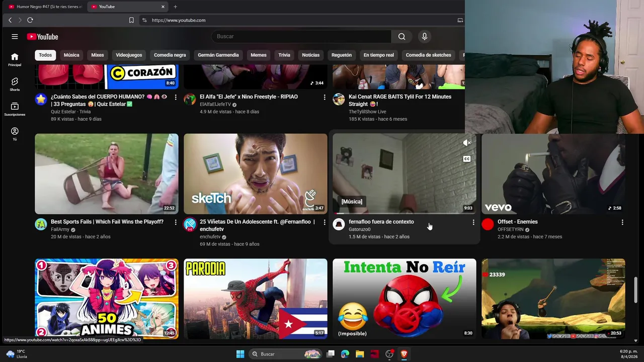The width and height of the screenshot is (644, 362).
Task: Open the Best Sports Fails video title
Action: pyautogui.click(x=107, y=222)
